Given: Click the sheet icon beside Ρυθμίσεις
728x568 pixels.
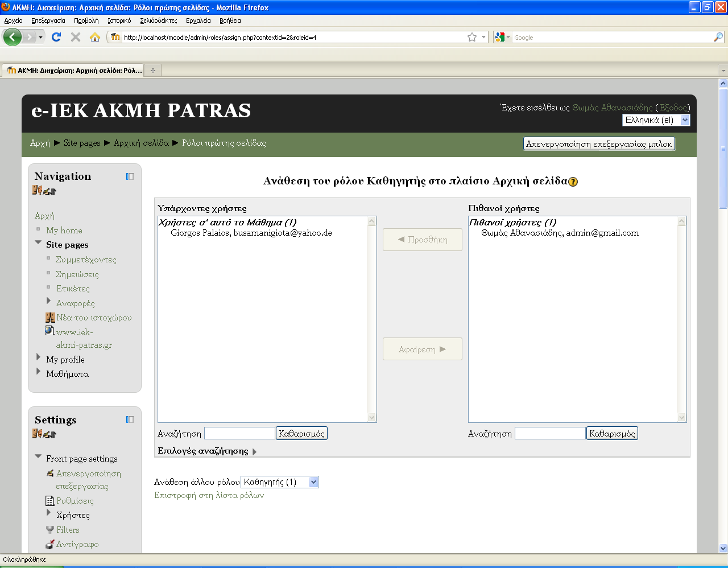Looking at the screenshot, I should tap(50, 501).
